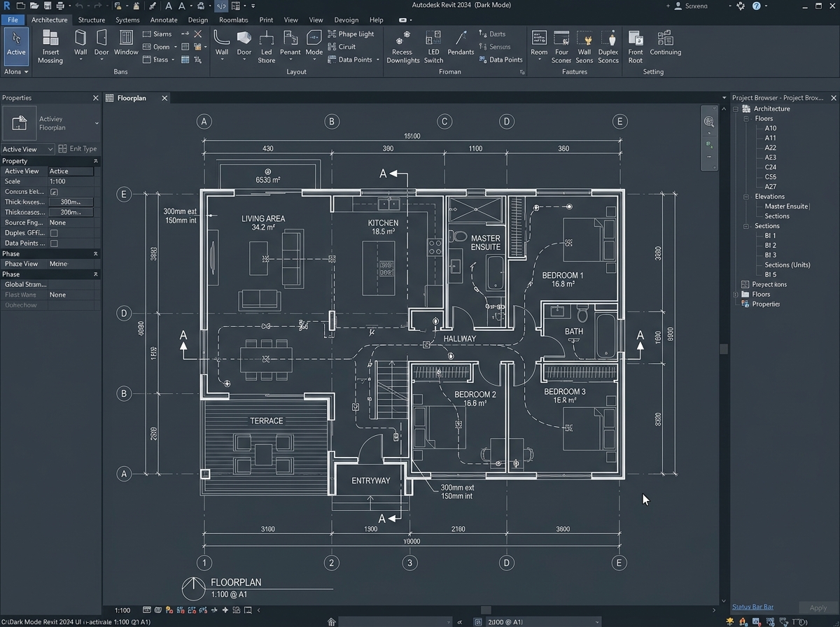Enable the Duples GFFi checkbox
This screenshot has width=840, height=627.
coord(54,233)
